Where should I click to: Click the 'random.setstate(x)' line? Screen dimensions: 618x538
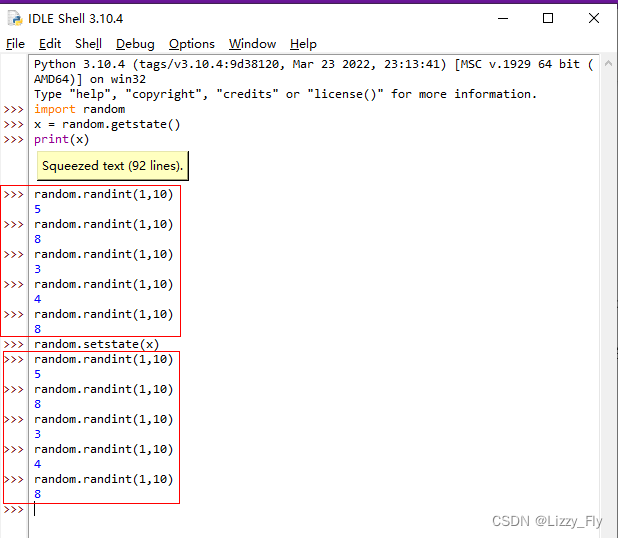[x=97, y=344]
